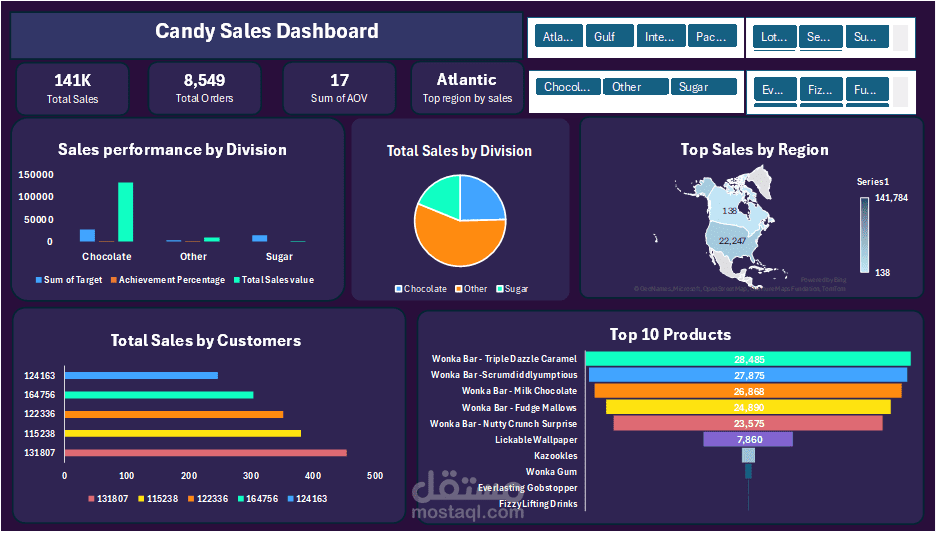This screenshot has width=936, height=533.
Task: Click the Other pie legend entry
Action: click(471, 289)
